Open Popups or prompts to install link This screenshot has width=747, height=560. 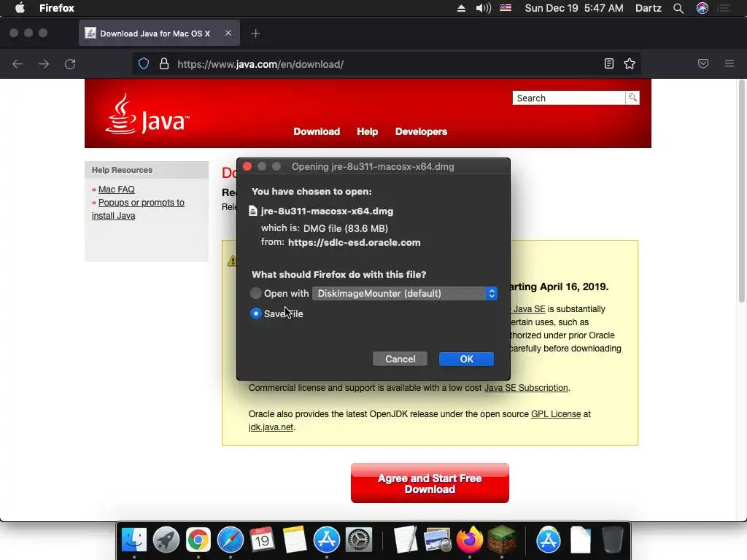(138, 209)
